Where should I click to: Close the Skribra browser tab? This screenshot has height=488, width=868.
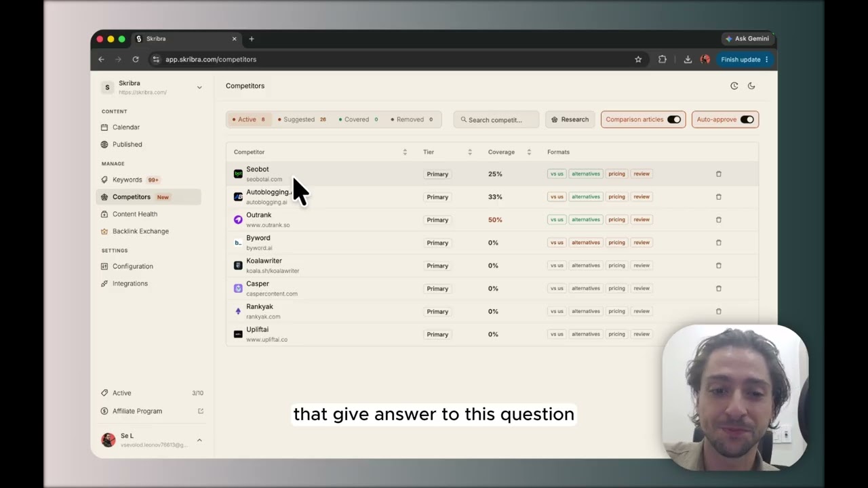click(x=235, y=39)
